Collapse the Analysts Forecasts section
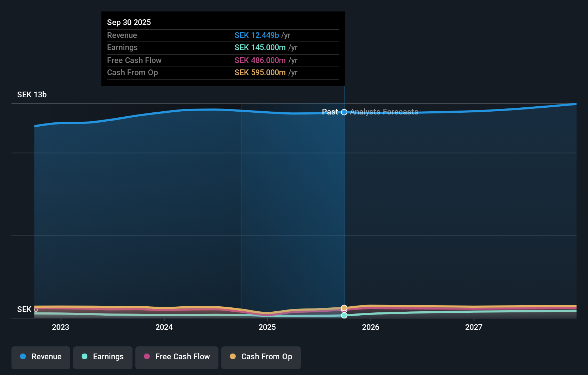This screenshot has height=375, width=588. pyautogui.click(x=384, y=112)
